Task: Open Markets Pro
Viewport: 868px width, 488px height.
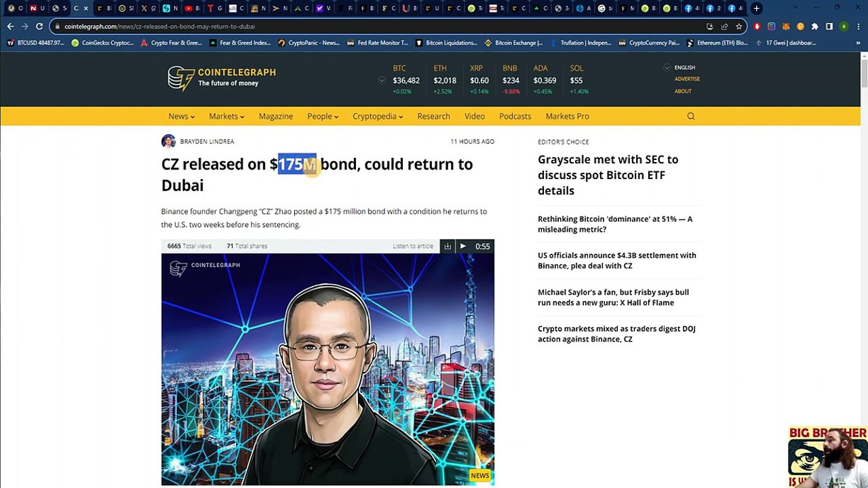Action: [x=568, y=117]
